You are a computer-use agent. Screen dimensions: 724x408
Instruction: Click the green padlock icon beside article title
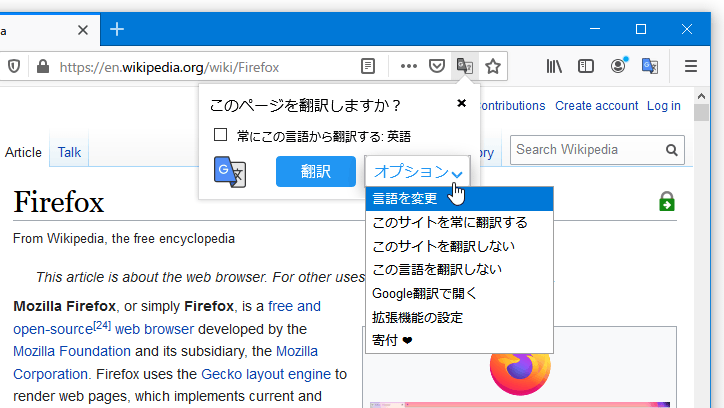[667, 201]
